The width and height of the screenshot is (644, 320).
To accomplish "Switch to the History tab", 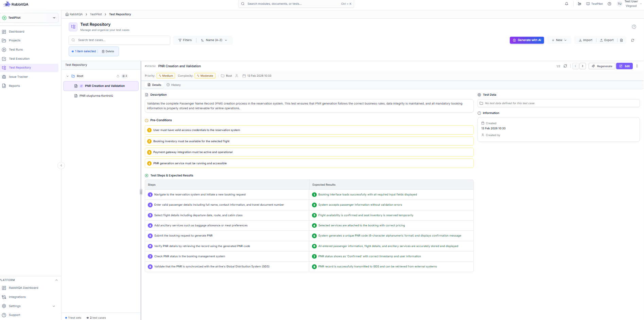I will point(174,85).
